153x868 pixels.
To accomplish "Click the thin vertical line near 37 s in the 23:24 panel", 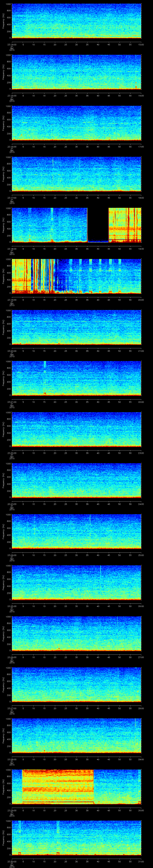I will click(90, 526).
